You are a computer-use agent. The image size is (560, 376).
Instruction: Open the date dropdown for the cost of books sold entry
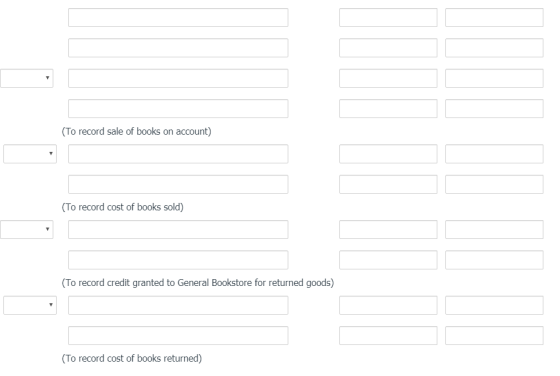(30, 154)
